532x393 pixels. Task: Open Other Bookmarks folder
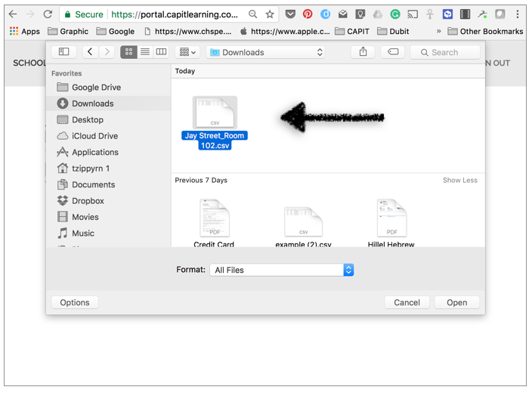(485, 32)
